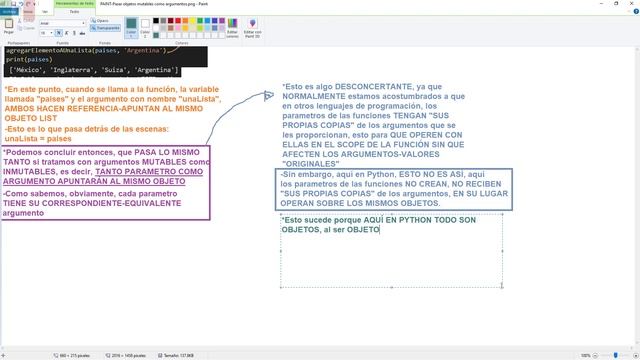Pick the black color swatch
Image resolution: width=640 pixels, height=360 pixels.
click(x=156, y=20)
